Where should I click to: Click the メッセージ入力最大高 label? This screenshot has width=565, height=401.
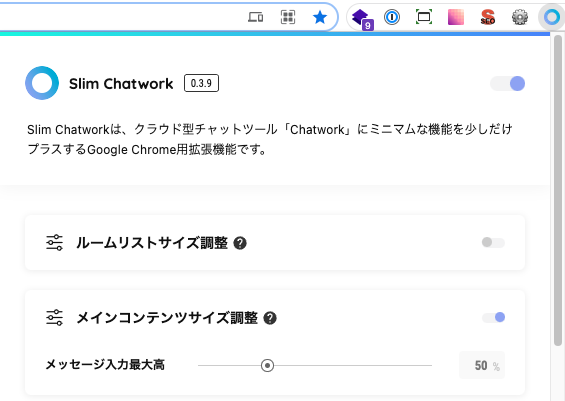pos(105,365)
